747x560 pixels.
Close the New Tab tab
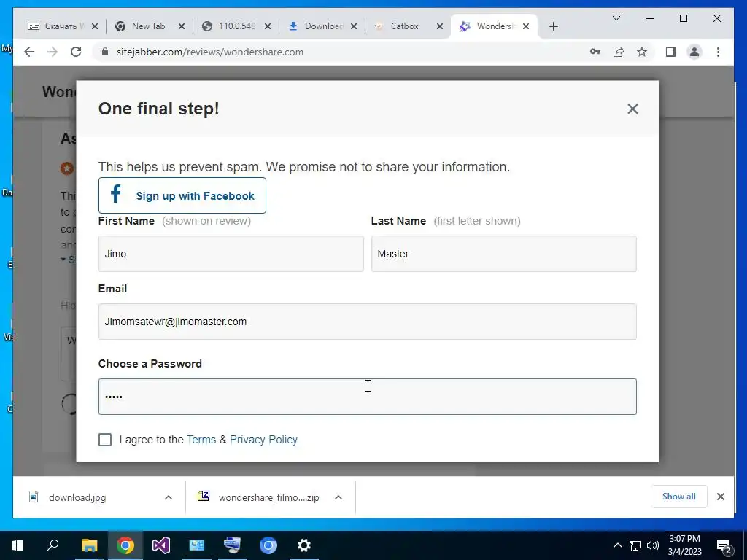pos(181,26)
